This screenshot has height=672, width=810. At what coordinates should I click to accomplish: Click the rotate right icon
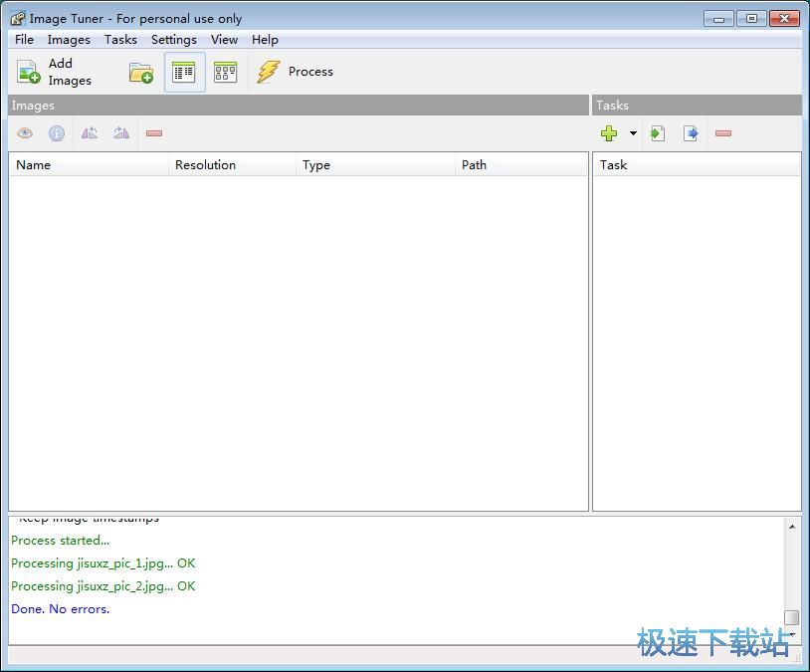pos(121,133)
